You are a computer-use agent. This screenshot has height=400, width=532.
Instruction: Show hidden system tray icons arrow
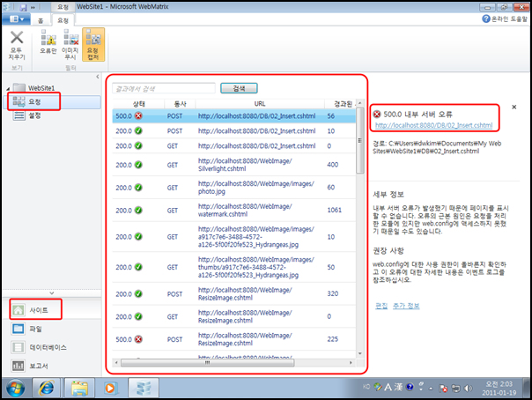431,389
